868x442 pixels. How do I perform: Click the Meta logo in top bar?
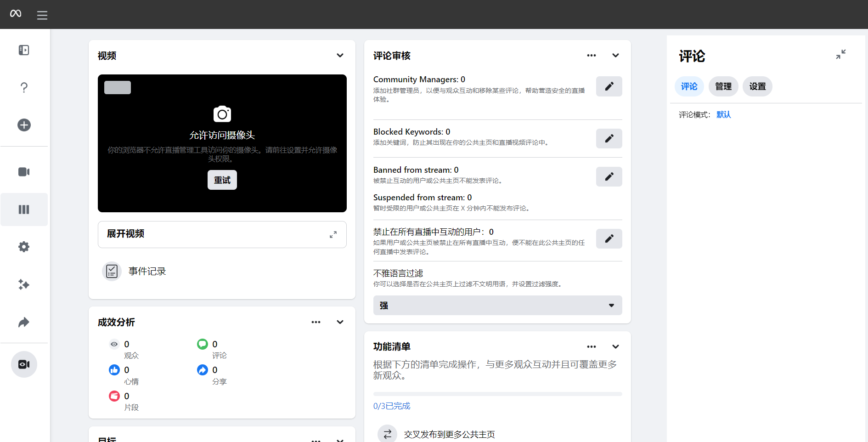tap(15, 14)
